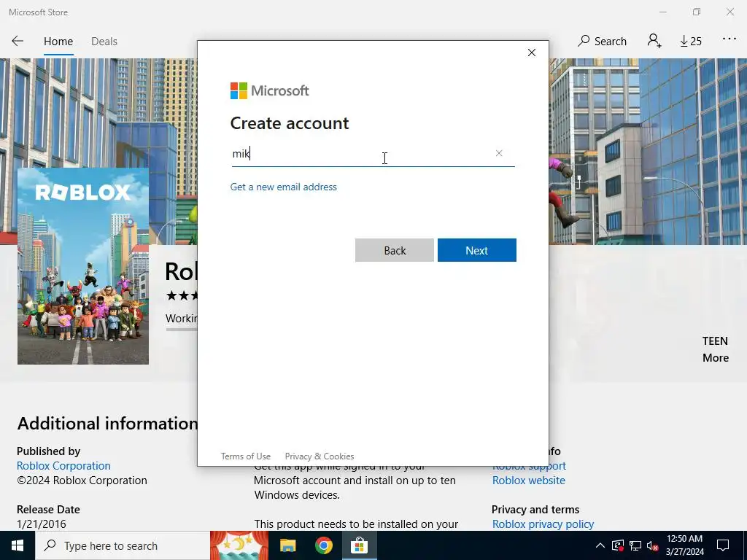Click Get a new email address link
747x560 pixels.
284,187
